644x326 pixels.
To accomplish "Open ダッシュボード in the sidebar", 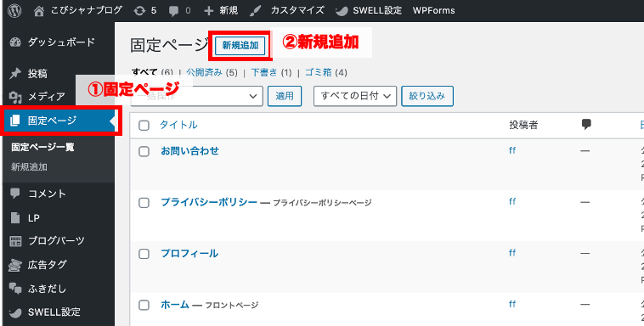I will 61,42.
